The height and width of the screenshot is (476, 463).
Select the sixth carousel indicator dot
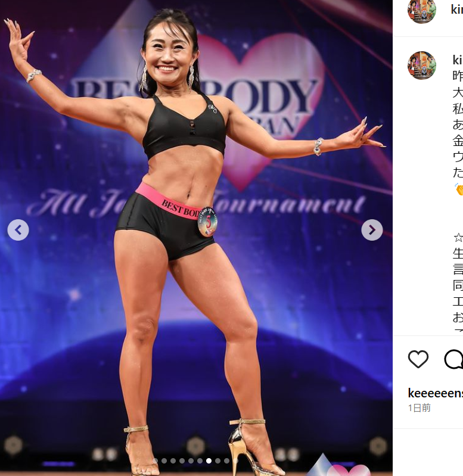pyautogui.click(x=200, y=461)
